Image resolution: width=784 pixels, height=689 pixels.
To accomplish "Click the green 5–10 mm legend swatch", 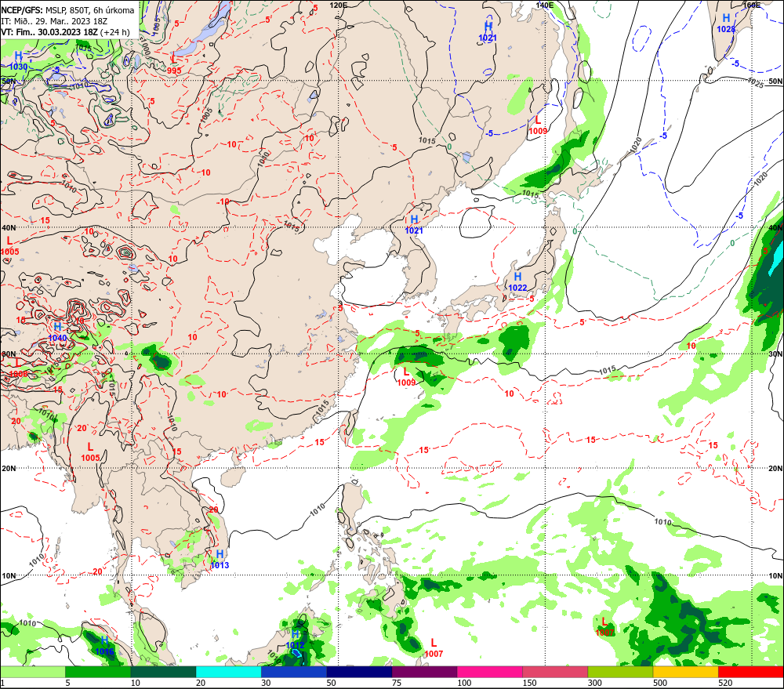I will click(x=97, y=672).
